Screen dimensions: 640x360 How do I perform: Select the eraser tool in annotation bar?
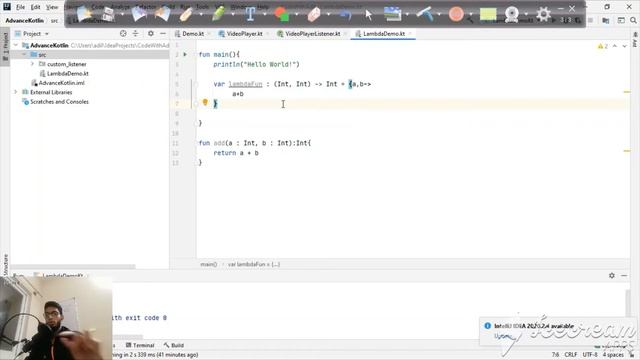(313, 14)
